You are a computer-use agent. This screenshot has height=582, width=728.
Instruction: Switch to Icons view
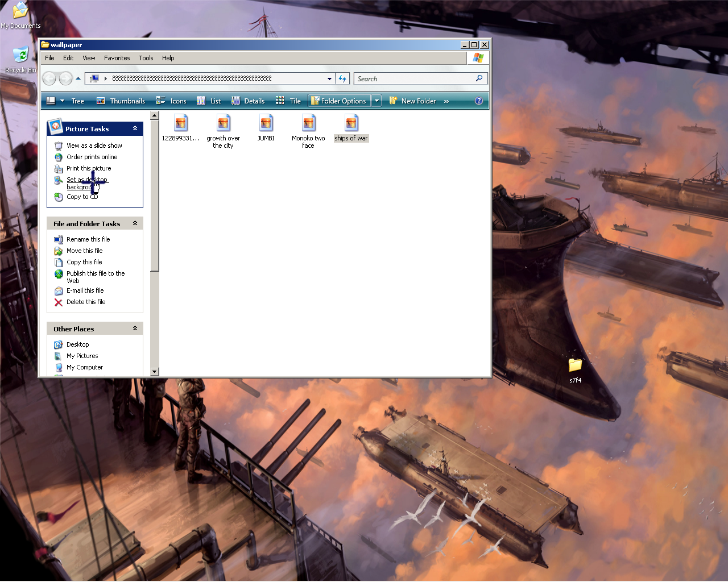coord(171,101)
